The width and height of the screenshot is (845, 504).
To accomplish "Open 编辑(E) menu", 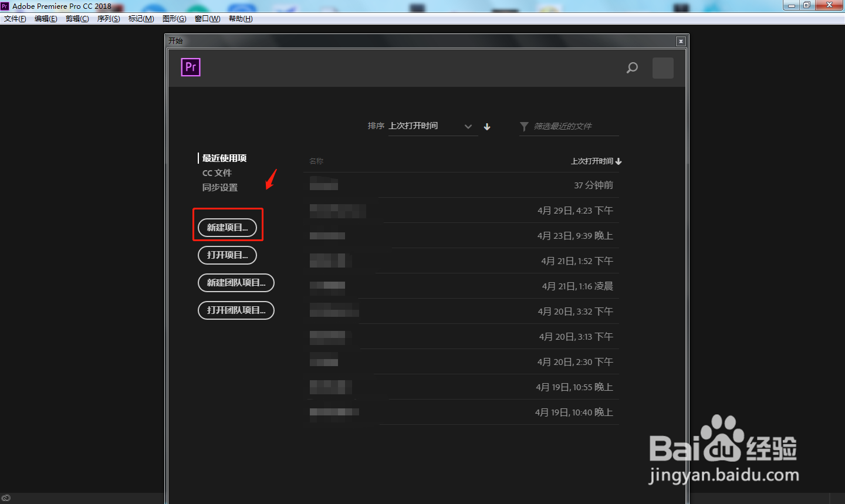I will coord(46,19).
